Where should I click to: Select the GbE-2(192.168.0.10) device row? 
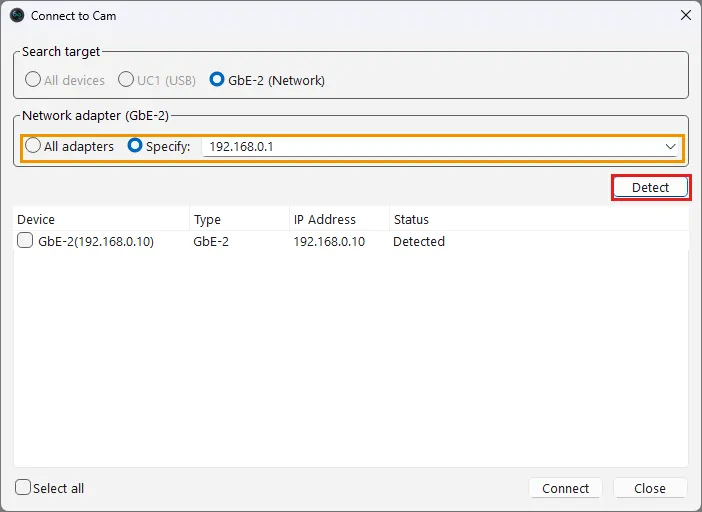[351, 242]
